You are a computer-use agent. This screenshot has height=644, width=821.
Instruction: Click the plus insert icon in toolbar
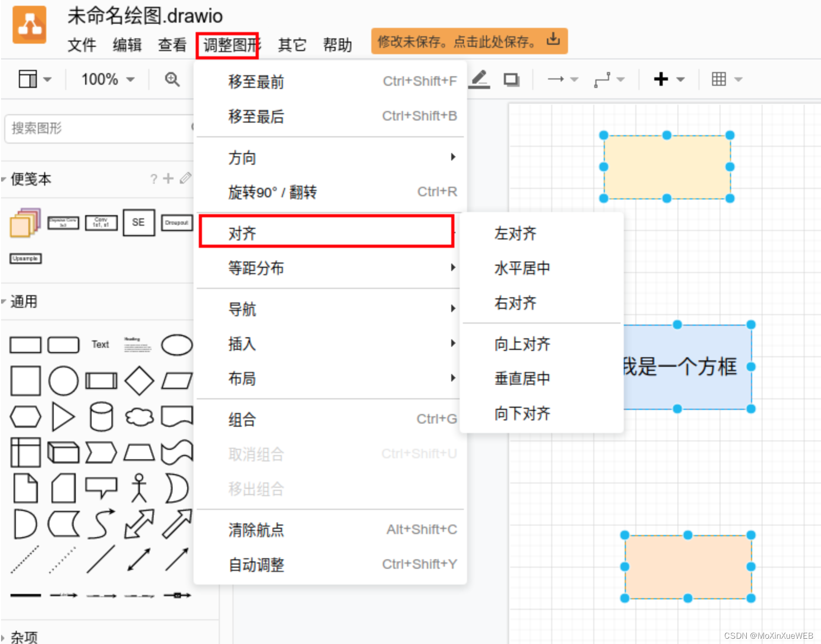[661, 79]
